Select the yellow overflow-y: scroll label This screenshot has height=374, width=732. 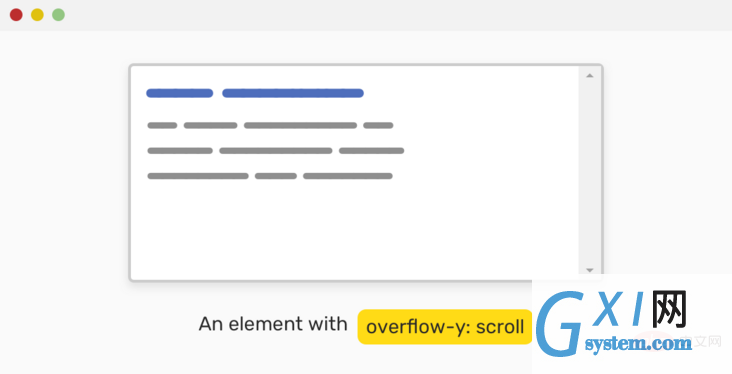click(445, 327)
